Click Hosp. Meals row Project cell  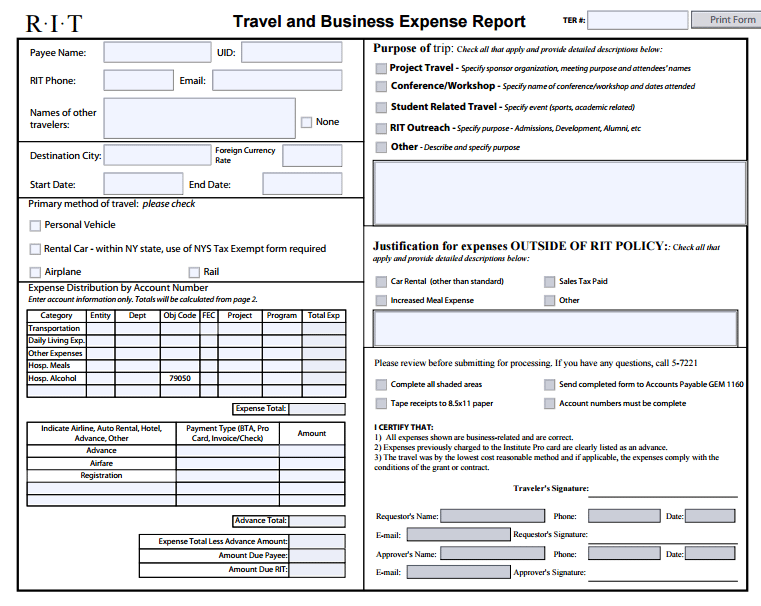tap(240, 366)
